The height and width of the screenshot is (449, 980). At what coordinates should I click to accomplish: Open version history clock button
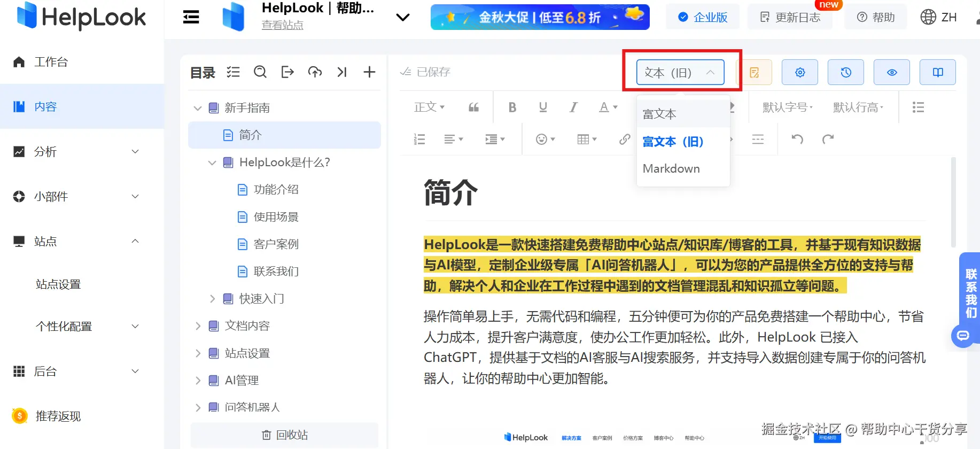(x=846, y=72)
